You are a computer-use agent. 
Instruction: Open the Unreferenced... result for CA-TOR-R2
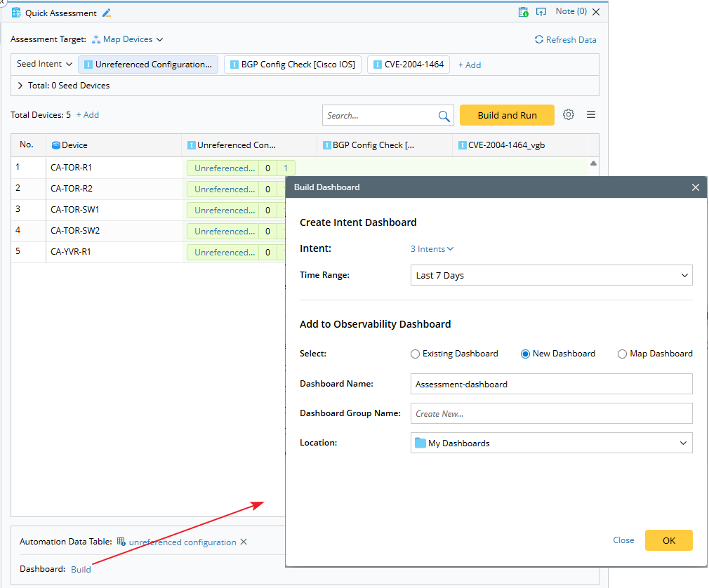click(x=223, y=189)
